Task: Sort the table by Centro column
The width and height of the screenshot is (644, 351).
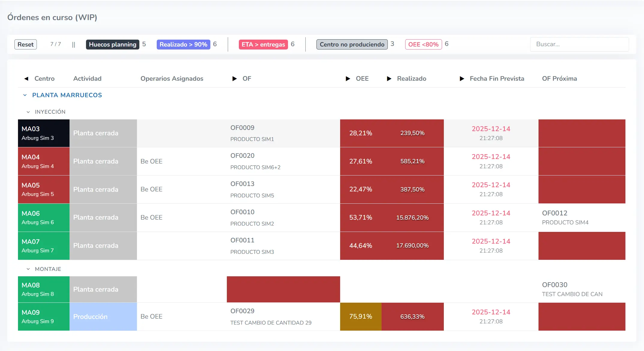Action: coord(27,79)
